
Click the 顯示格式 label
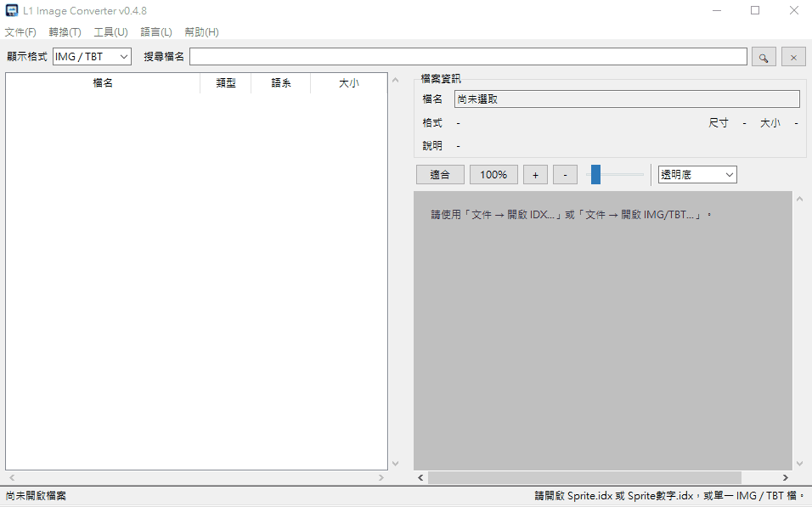click(26, 56)
